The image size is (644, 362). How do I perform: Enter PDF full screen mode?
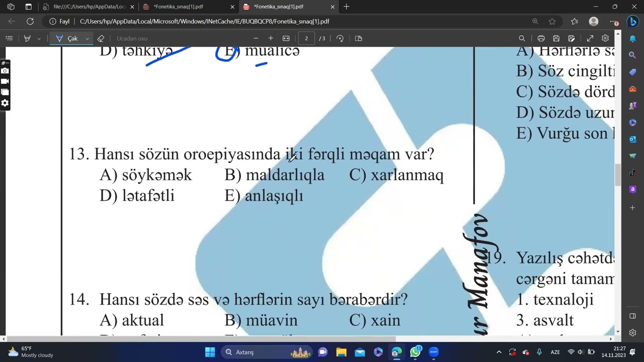pyautogui.click(x=590, y=38)
